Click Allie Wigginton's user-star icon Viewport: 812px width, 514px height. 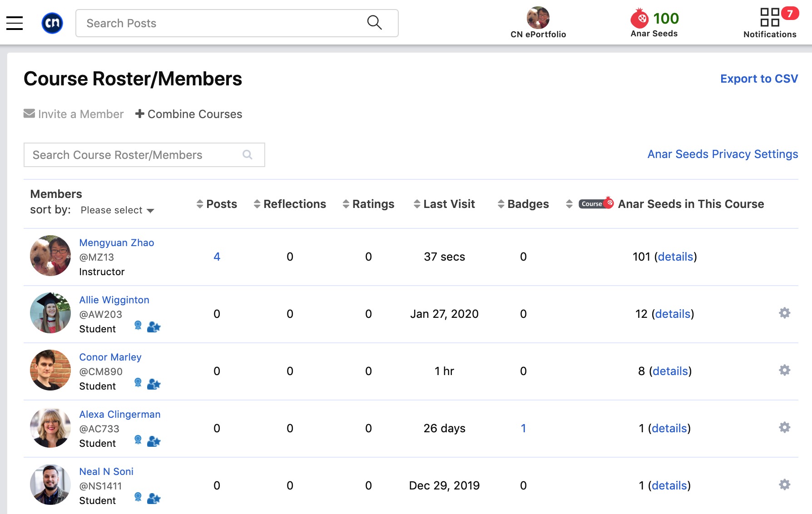click(154, 327)
